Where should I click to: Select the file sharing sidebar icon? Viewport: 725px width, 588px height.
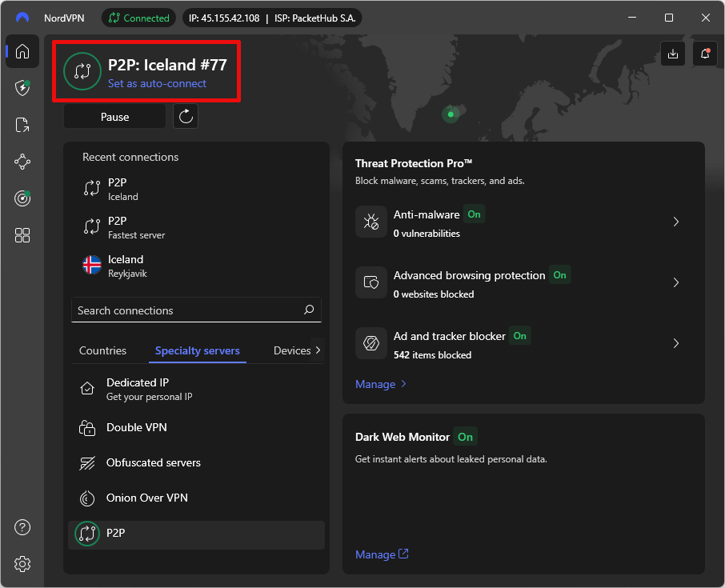pos(22,125)
